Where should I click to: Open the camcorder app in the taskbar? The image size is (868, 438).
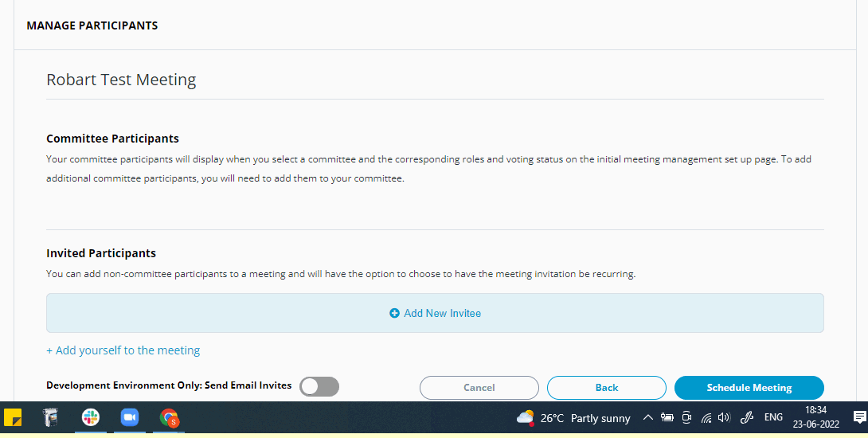[51, 417]
